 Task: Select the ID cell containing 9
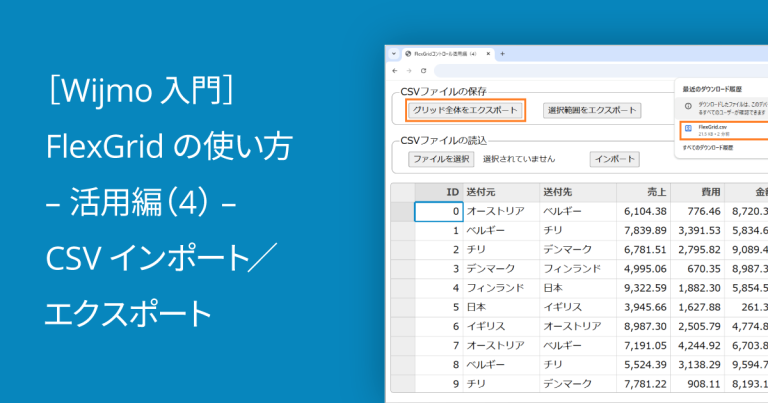coord(439,383)
